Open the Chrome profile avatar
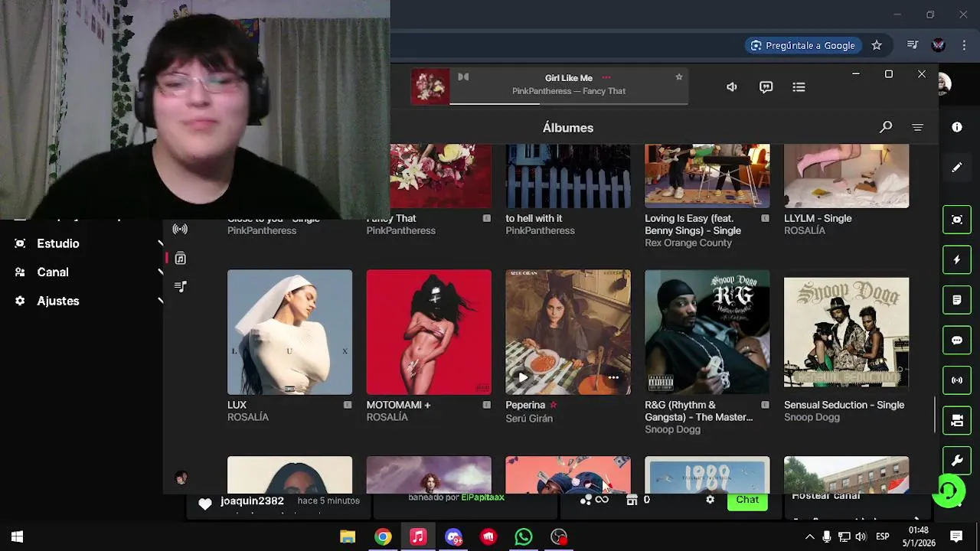The height and width of the screenshot is (551, 980). (938, 45)
